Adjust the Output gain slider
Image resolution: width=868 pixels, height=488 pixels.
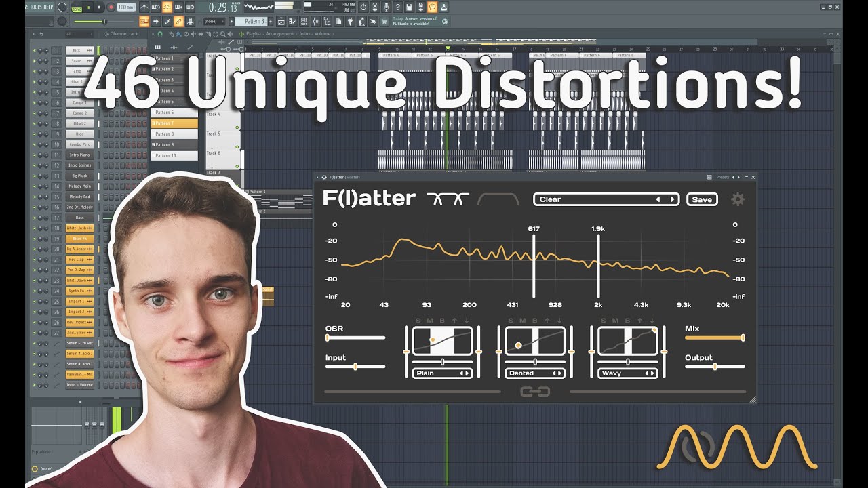[715, 367]
